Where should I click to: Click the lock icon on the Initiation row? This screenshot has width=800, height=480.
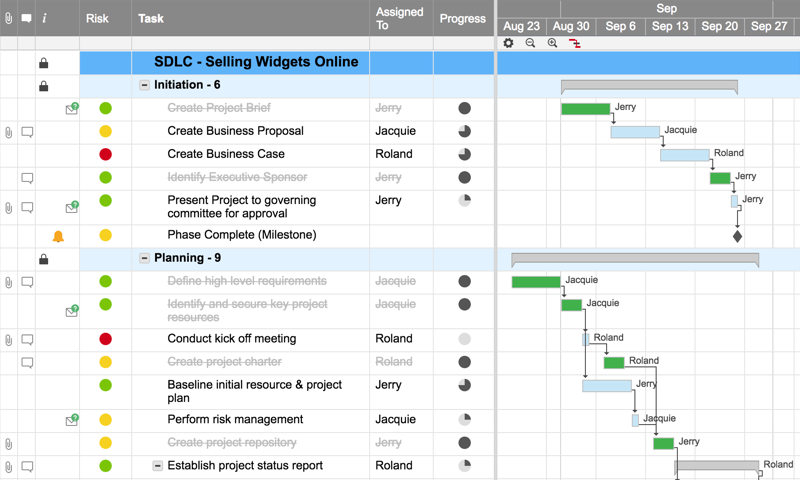[x=43, y=86]
